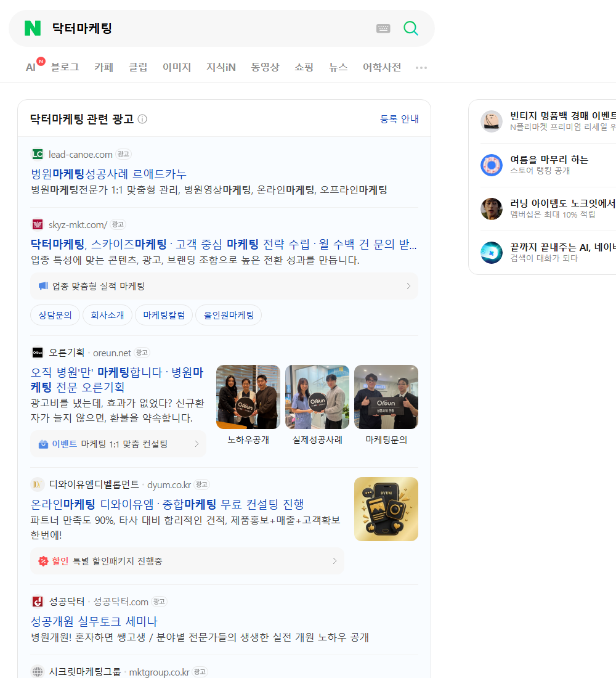
Task: Click the 성공닥터 red favicon
Action: click(38, 602)
